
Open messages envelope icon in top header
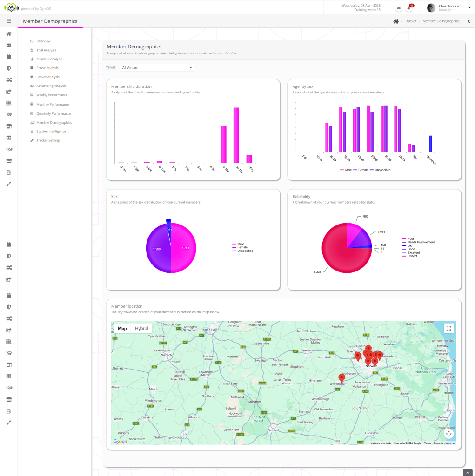pyautogui.click(x=399, y=8)
